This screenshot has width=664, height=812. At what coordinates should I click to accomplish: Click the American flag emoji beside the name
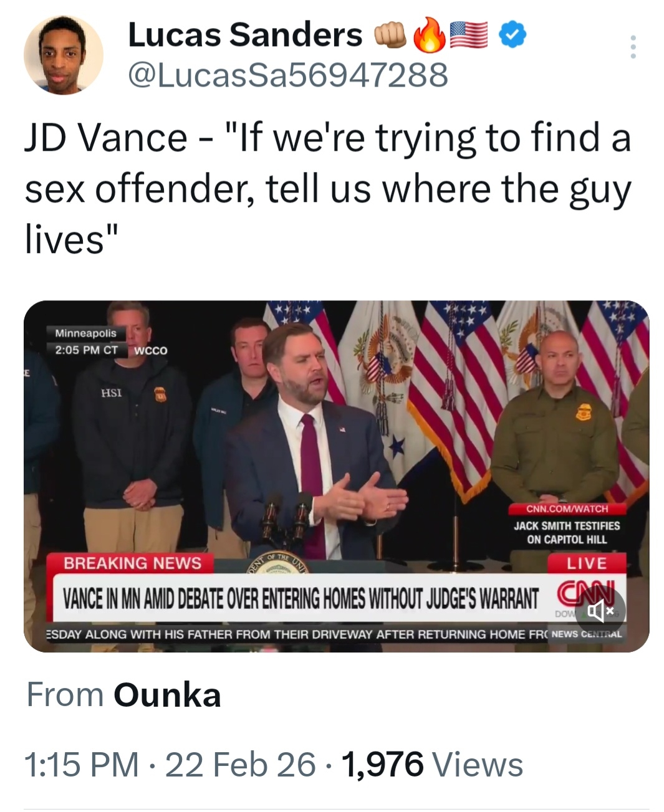(x=469, y=35)
